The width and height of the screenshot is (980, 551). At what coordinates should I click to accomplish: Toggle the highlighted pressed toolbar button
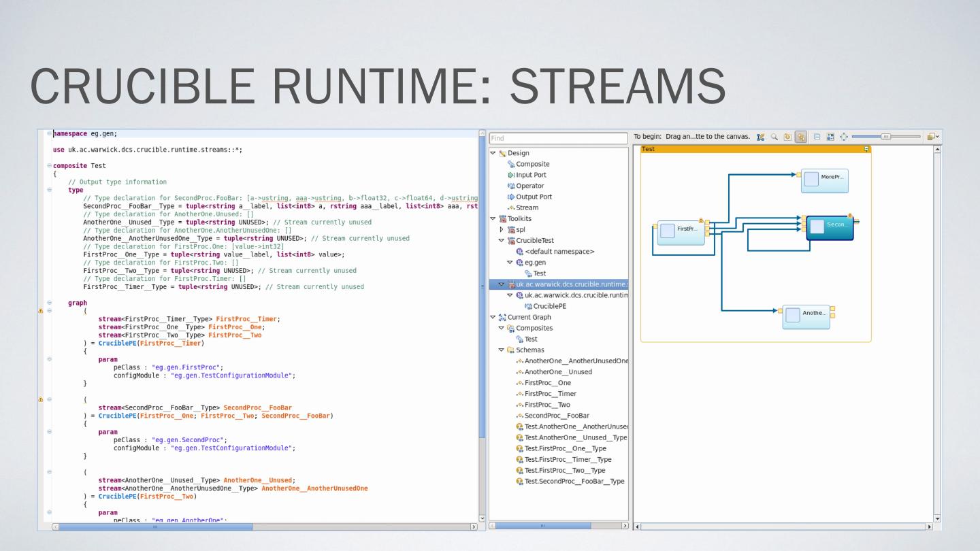click(x=801, y=137)
